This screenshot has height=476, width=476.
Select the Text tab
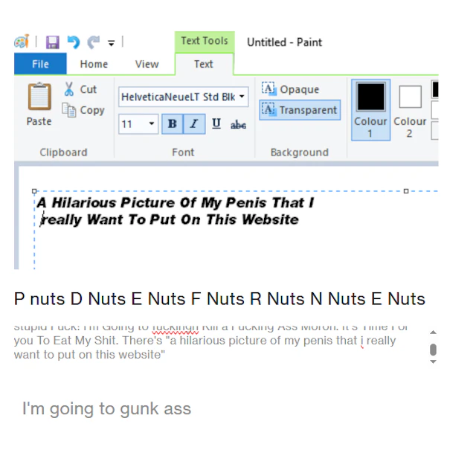(204, 64)
